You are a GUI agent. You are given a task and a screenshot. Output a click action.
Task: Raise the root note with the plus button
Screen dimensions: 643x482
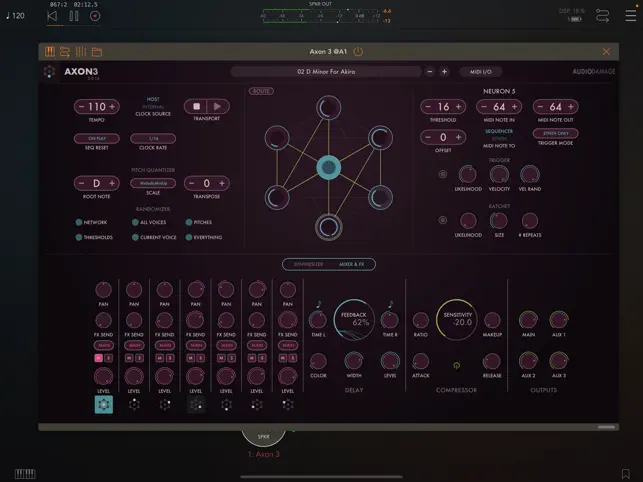[112, 183]
